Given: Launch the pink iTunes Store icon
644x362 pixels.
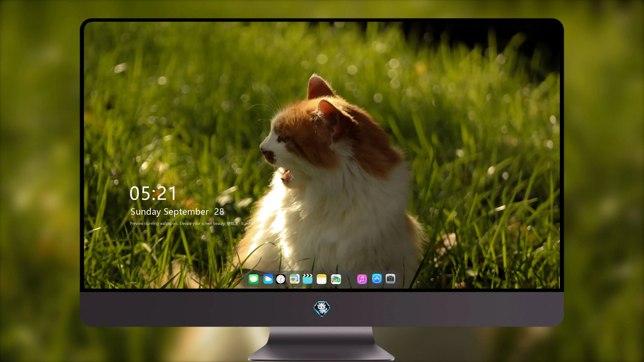Looking at the screenshot, I should click(x=362, y=279).
